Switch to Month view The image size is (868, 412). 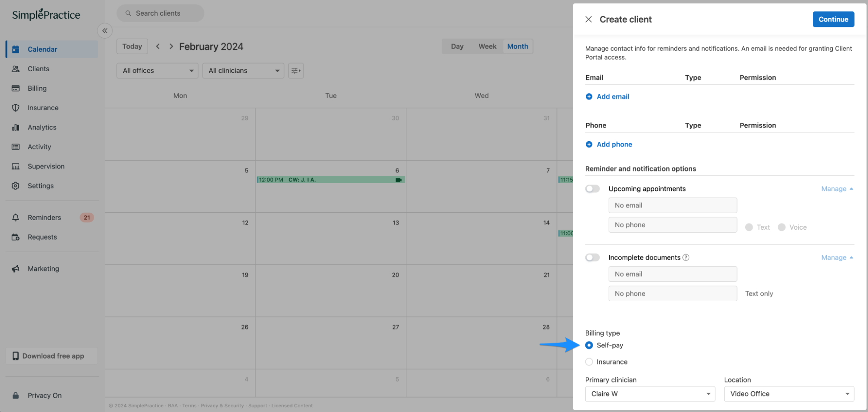point(518,46)
